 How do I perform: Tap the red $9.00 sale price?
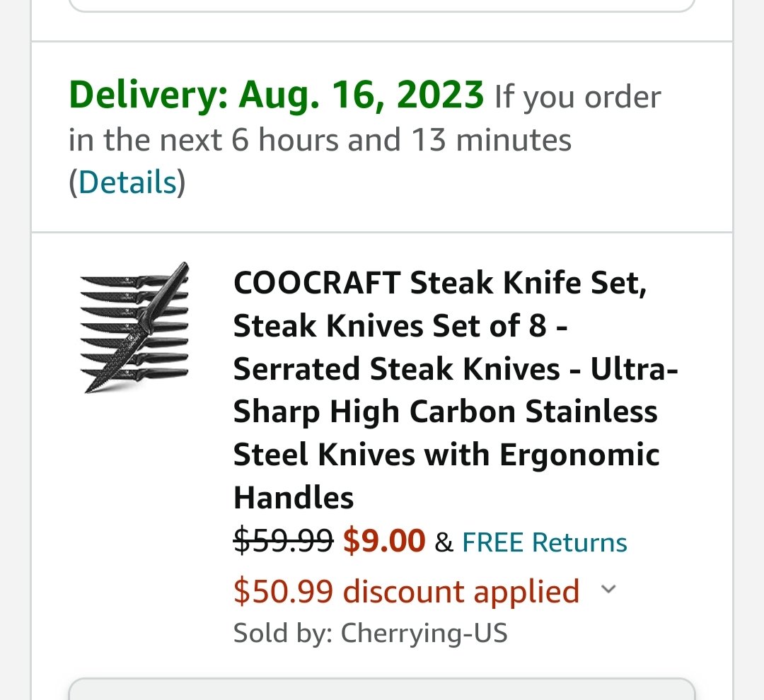(384, 541)
